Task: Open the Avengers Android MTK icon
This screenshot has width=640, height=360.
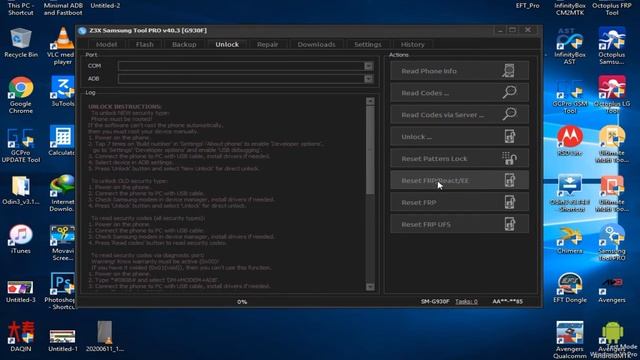Action: (611, 340)
